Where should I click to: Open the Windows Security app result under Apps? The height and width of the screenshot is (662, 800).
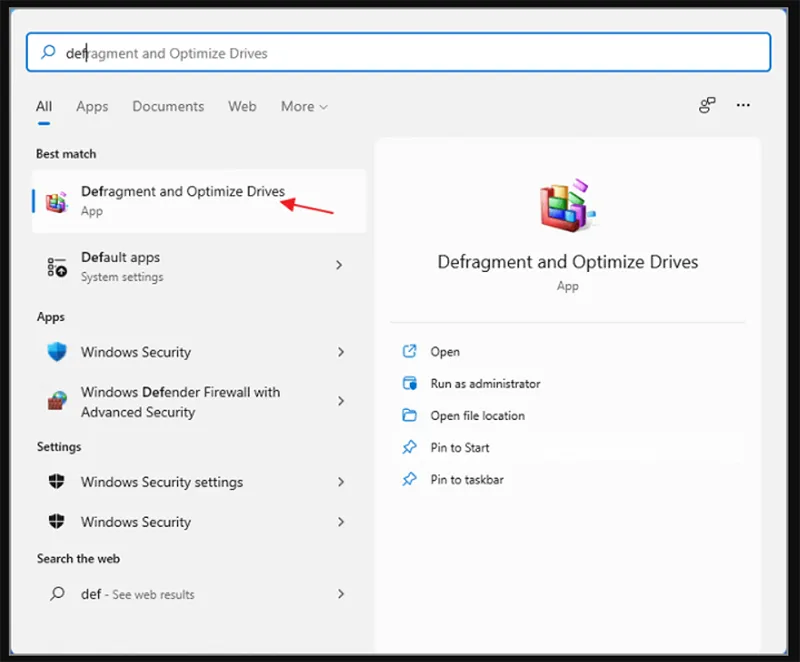tap(199, 352)
